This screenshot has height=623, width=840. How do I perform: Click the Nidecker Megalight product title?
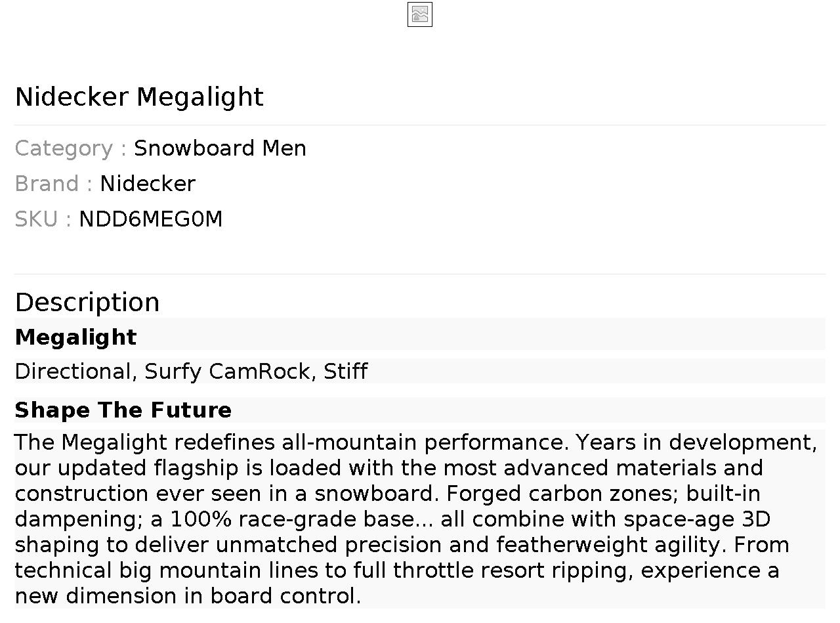click(139, 97)
